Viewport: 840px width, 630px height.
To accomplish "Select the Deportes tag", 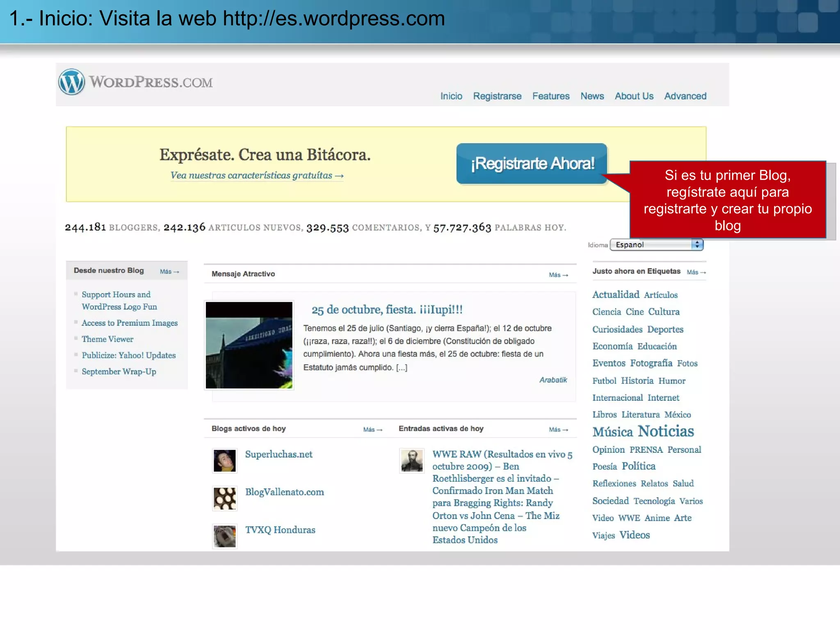I will click(x=665, y=329).
